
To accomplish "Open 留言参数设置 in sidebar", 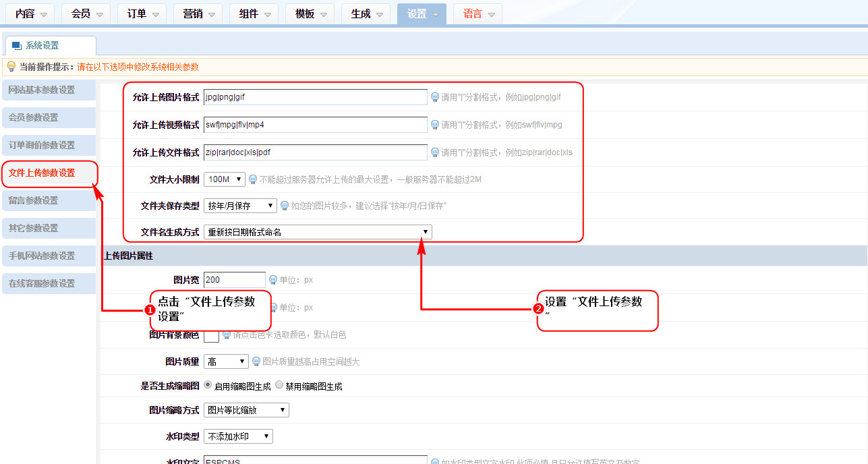I will (x=48, y=200).
